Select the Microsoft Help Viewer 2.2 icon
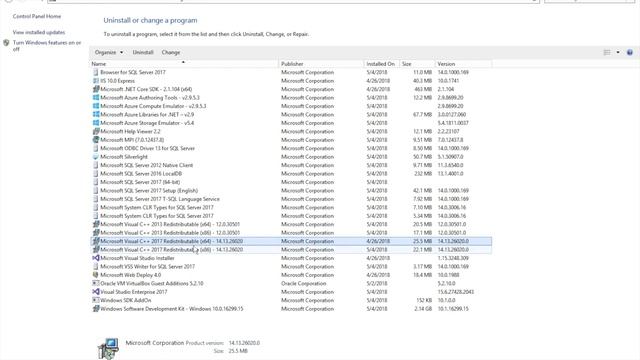Viewport: 640px width, 360px height. point(96,131)
